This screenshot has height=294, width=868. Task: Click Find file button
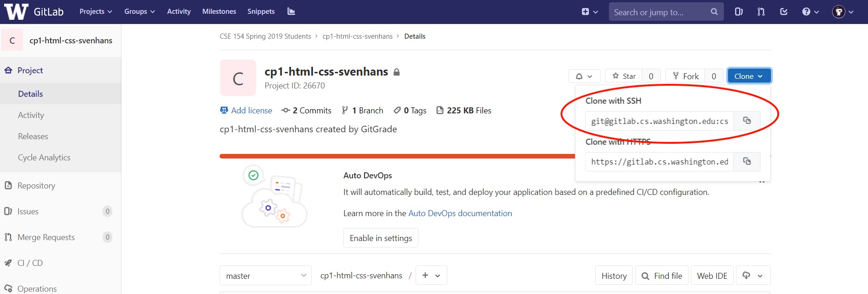tap(662, 276)
